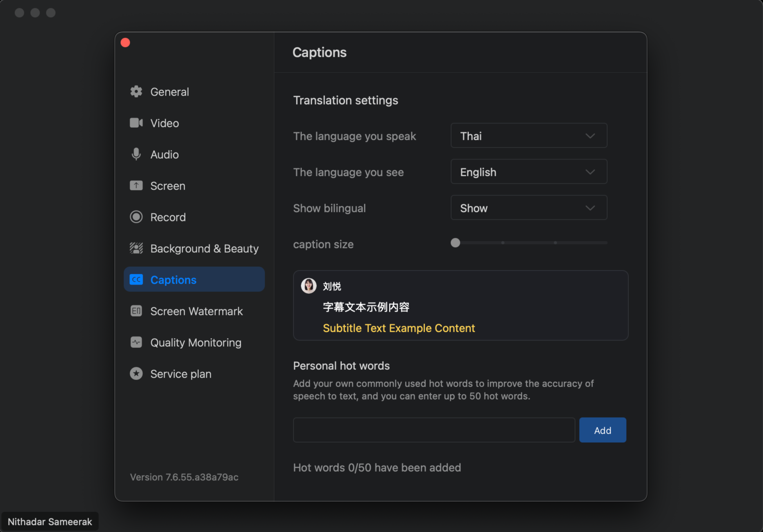Focus the personal hot words text field

434,430
